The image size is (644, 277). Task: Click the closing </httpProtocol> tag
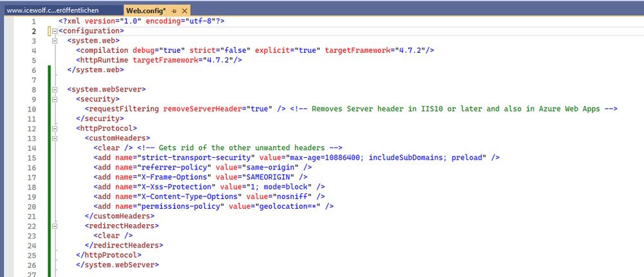tap(109, 255)
